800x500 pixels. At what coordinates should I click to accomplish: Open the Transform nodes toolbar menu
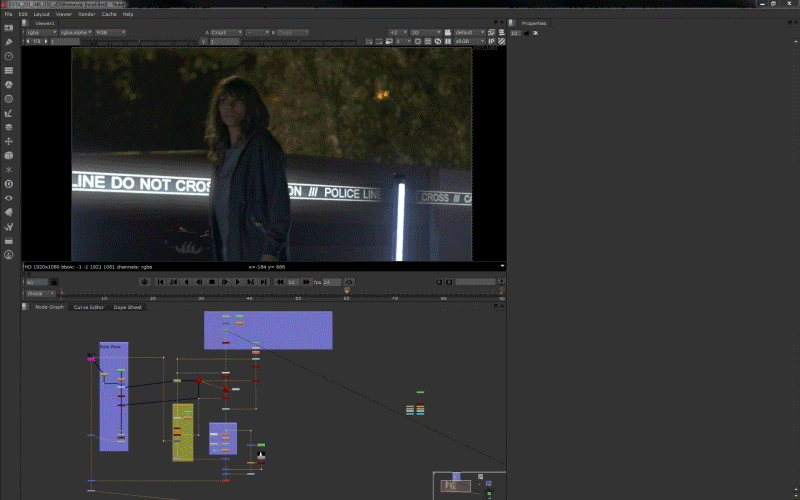tap(9, 141)
